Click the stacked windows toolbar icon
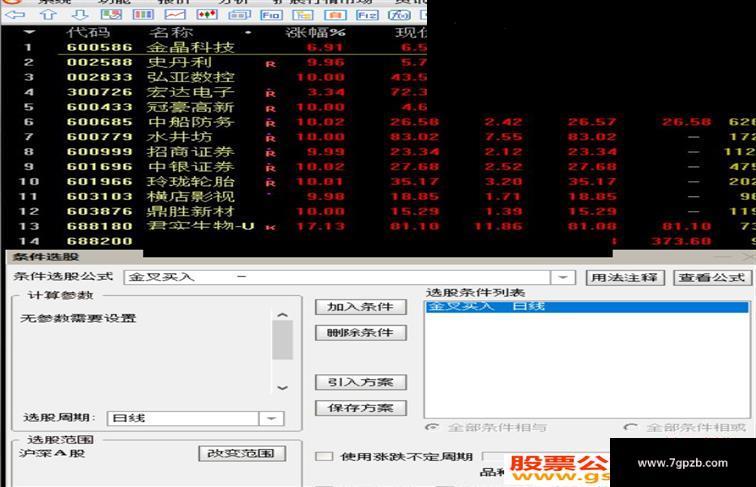Screen dimensions: 756x487 point(239,14)
